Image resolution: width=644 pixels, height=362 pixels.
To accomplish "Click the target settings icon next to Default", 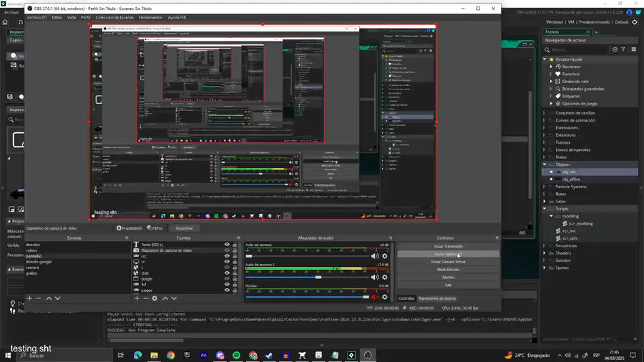I will 635,22.
